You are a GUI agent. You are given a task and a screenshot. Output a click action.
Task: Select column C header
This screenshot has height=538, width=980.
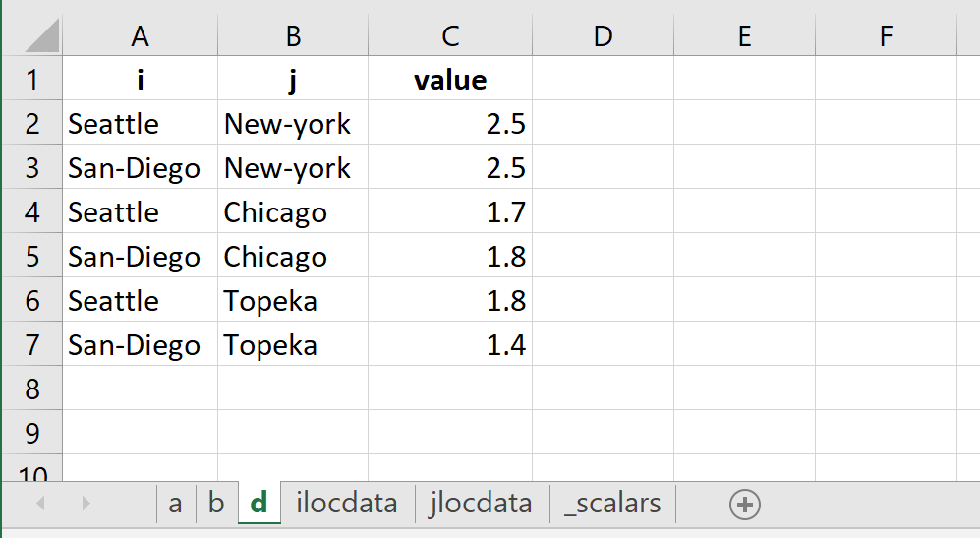click(x=450, y=36)
